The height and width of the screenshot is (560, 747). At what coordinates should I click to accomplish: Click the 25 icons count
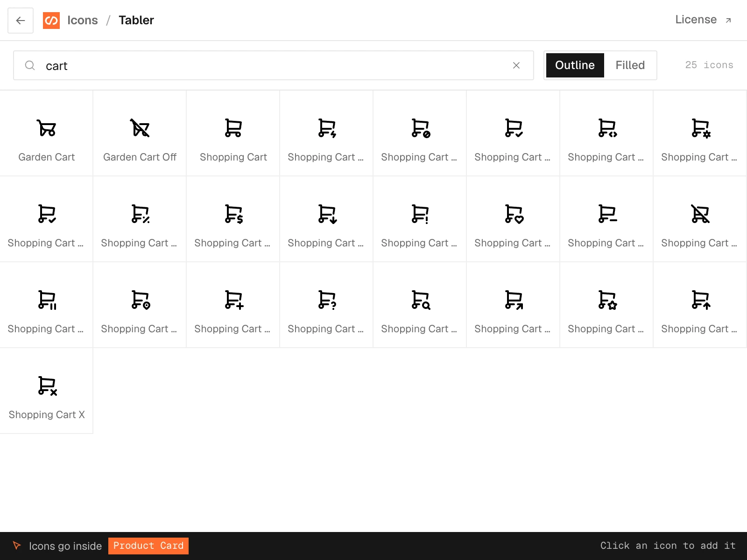pyautogui.click(x=709, y=65)
